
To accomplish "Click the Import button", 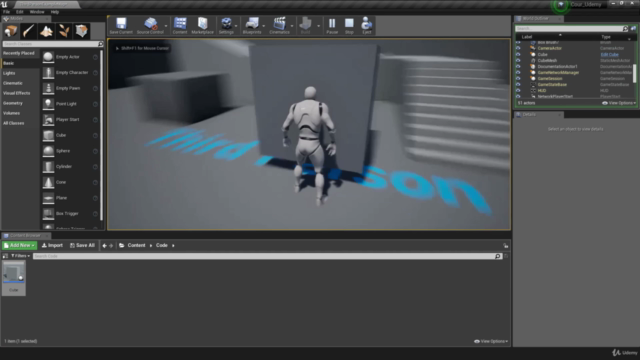I will coord(52,245).
